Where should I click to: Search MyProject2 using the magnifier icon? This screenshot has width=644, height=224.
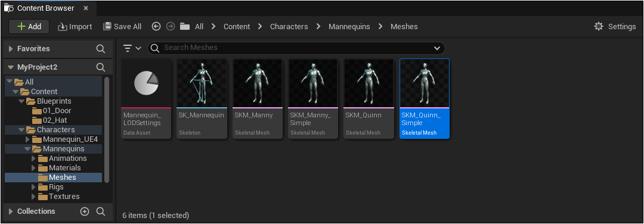click(x=101, y=67)
